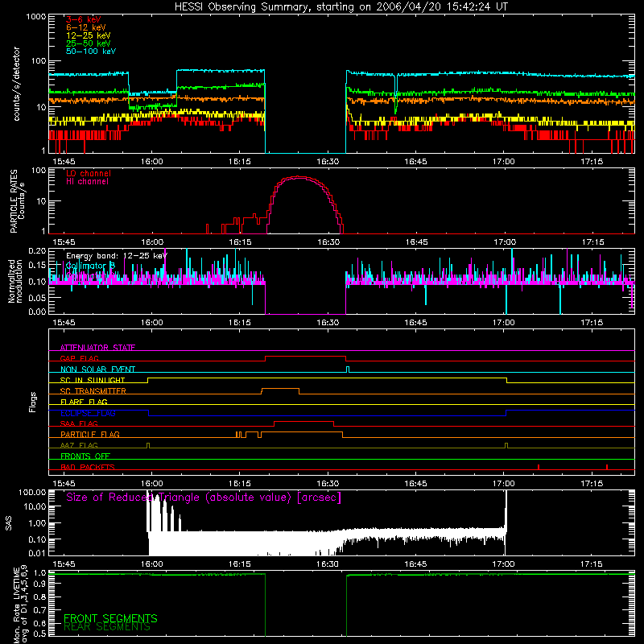Viewport: 644px width, 644px height.
Task: Click the SAS axis label
Action: tap(9, 523)
